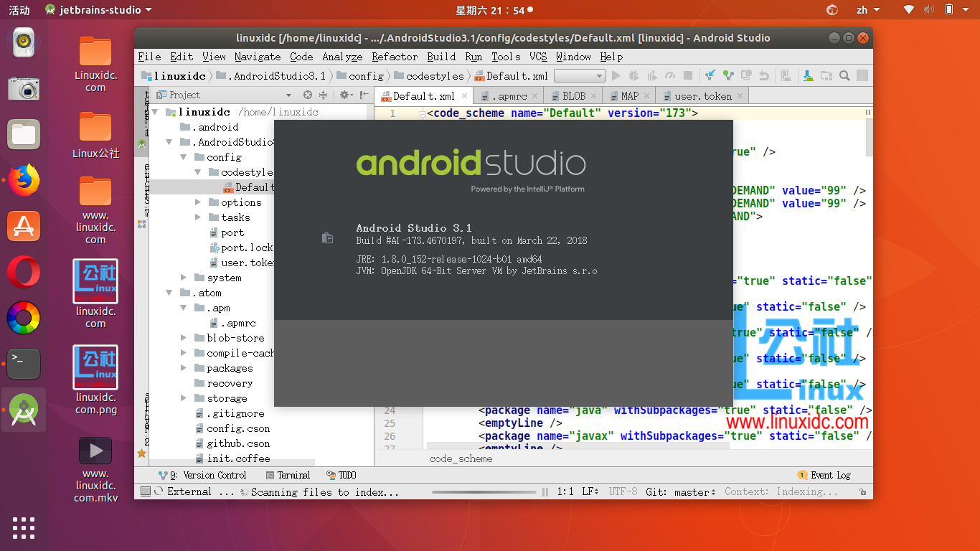Open the LF line separator selector
This screenshot has width=980, height=551.
click(x=590, y=492)
